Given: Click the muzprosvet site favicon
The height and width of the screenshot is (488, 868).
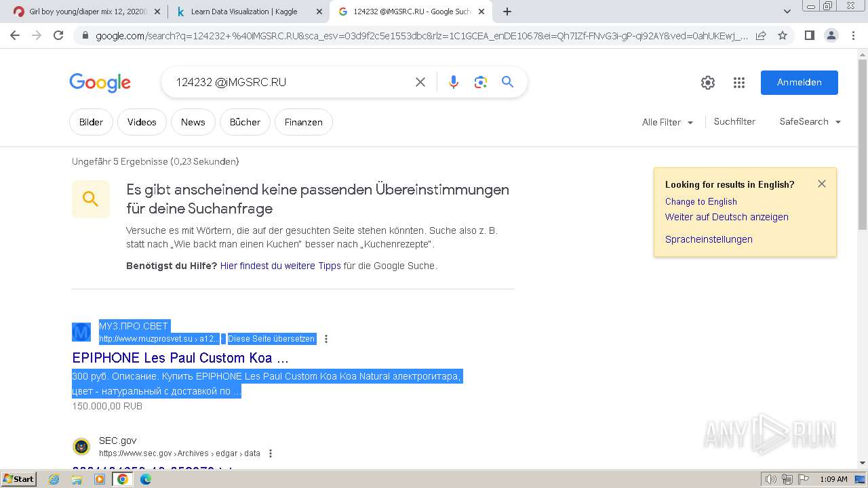Looking at the screenshot, I should pos(81,332).
